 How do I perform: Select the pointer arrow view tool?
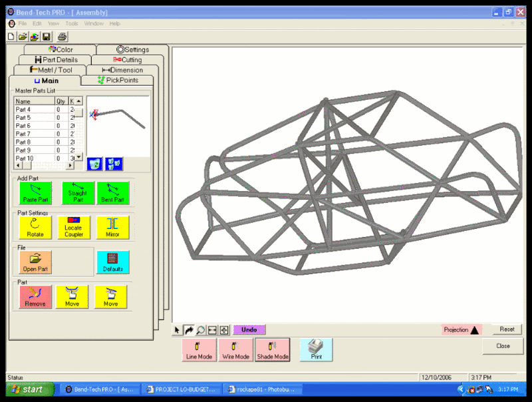177,329
